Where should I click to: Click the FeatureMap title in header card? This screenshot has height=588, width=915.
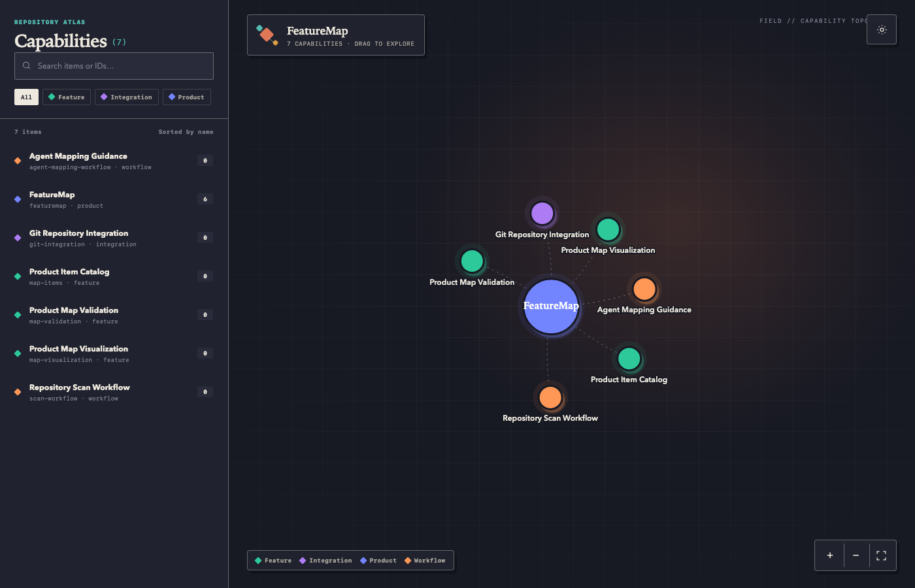click(x=318, y=31)
